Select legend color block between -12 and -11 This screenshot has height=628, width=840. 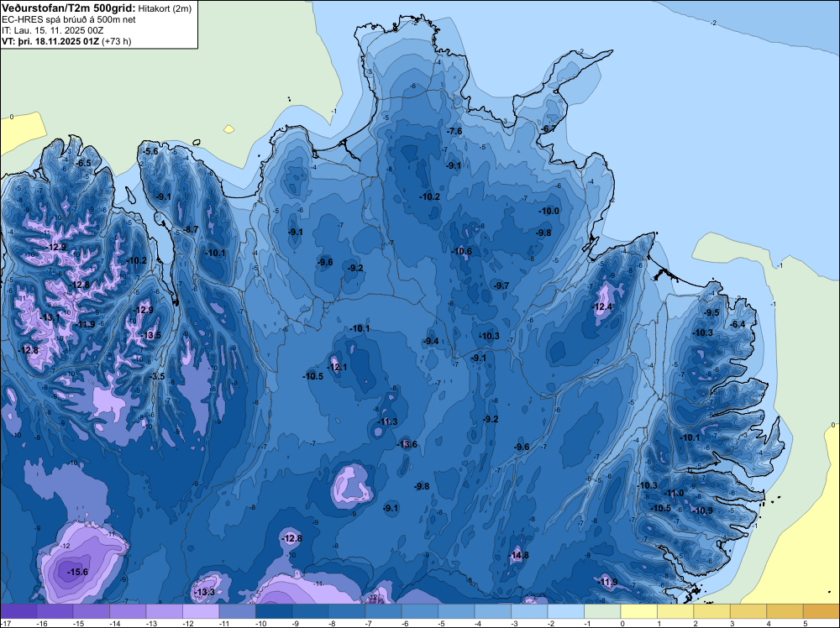click(x=201, y=611)
